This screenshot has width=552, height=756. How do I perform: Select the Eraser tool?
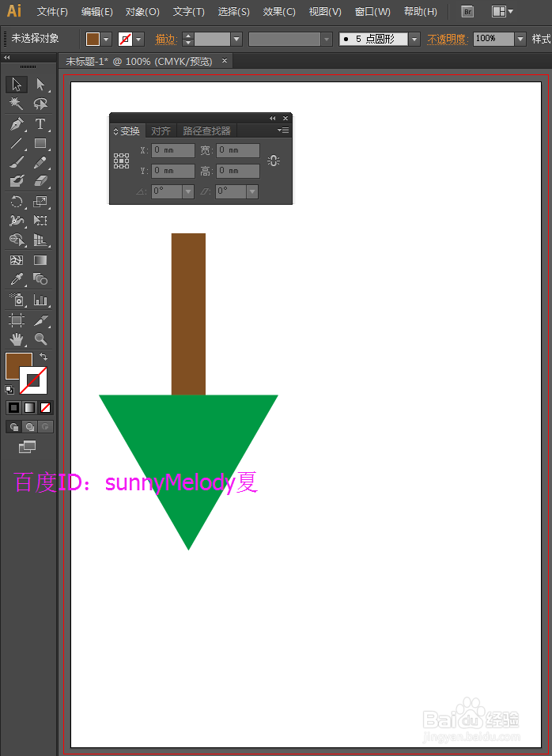pos(40,181)
